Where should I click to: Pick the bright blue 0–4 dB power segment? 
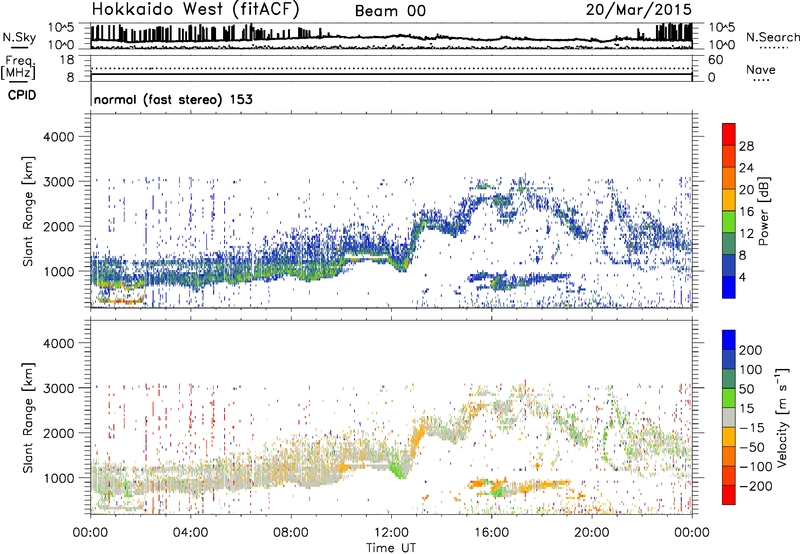[x=729, y=287]
